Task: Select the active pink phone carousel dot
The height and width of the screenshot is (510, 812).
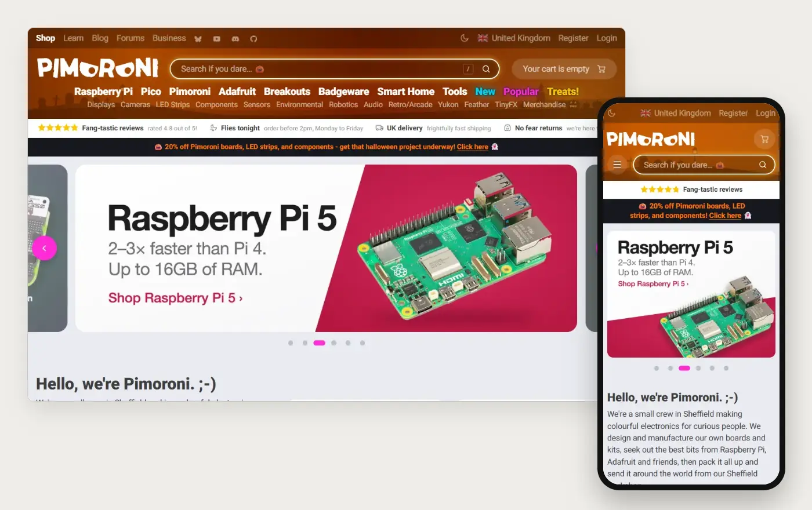Action: point(684,368)
